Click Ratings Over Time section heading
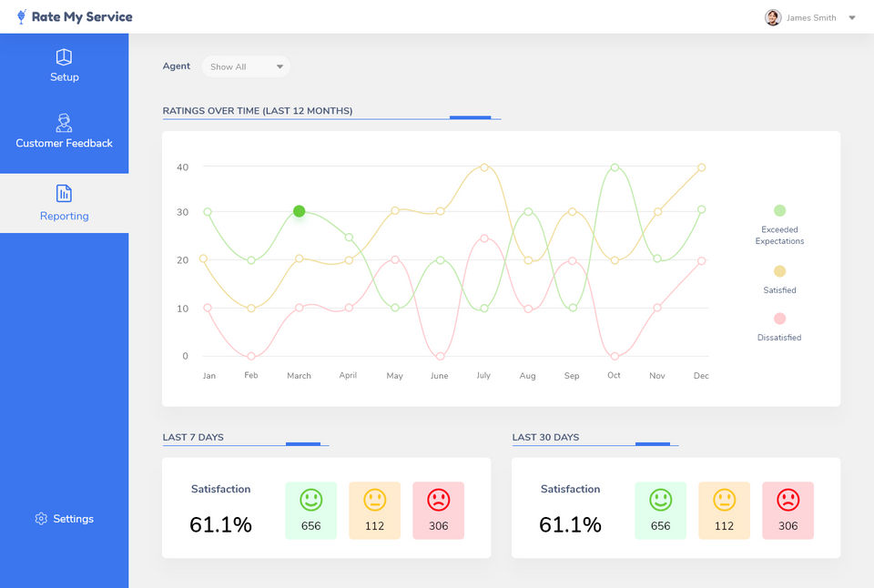This screenshot has height=588, width=874. pos(258,111)
